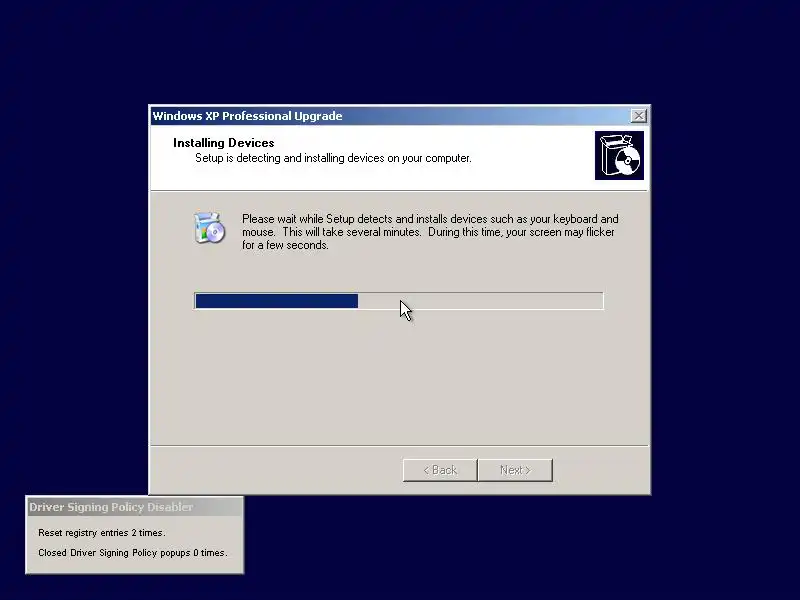Click 'Closed Driver Signing Policy popups 0 times.'

click(133, 553)
